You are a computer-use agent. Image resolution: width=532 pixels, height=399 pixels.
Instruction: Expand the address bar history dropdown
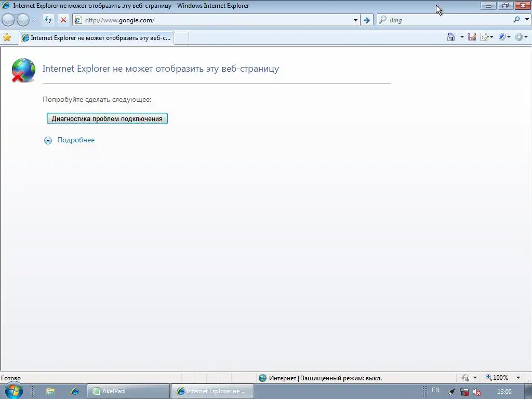pos(355,20)
